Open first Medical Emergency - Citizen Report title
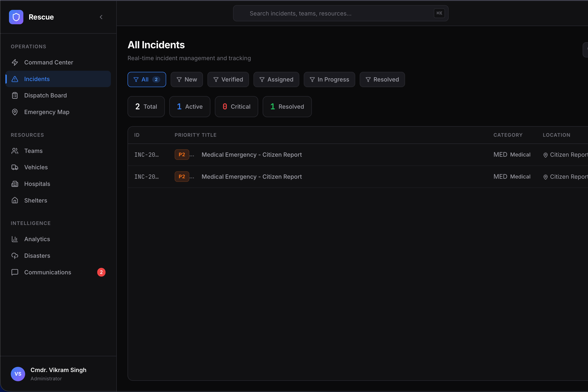The image size is (588, 392). 252,155
